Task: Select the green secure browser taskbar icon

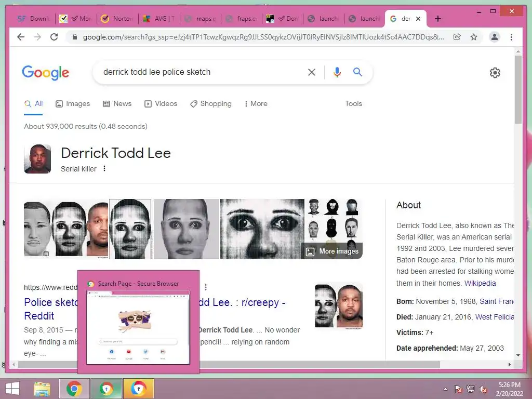Action: 107,389
